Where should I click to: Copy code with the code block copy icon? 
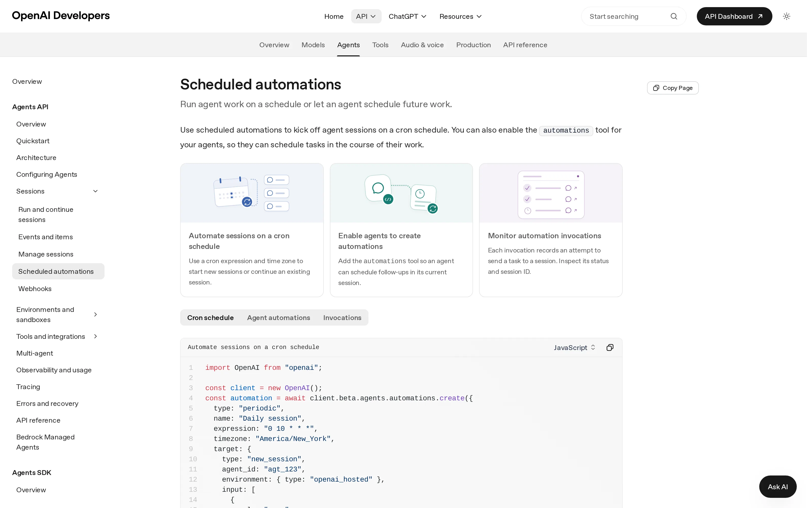point(610,347)
